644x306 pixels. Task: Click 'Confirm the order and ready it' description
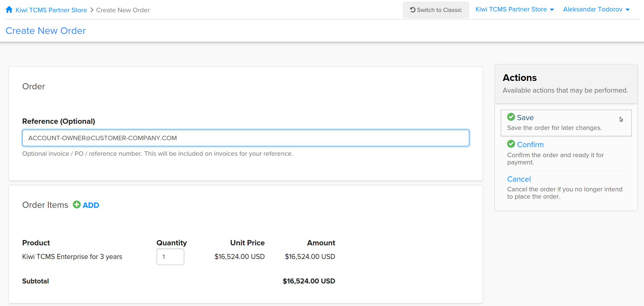pyautogui.click(x=556, y=159)
